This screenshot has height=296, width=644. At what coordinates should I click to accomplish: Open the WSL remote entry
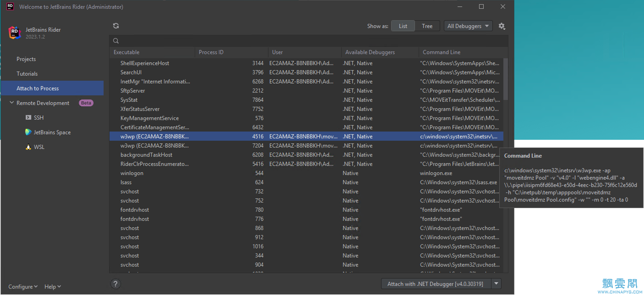tap(52, 147)
